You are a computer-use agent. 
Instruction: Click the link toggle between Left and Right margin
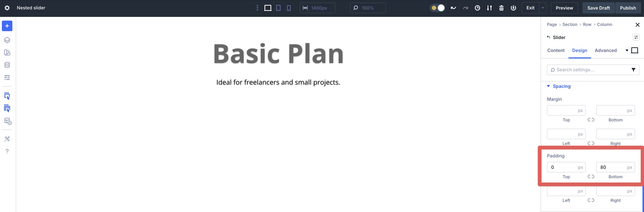click(591, 143)
